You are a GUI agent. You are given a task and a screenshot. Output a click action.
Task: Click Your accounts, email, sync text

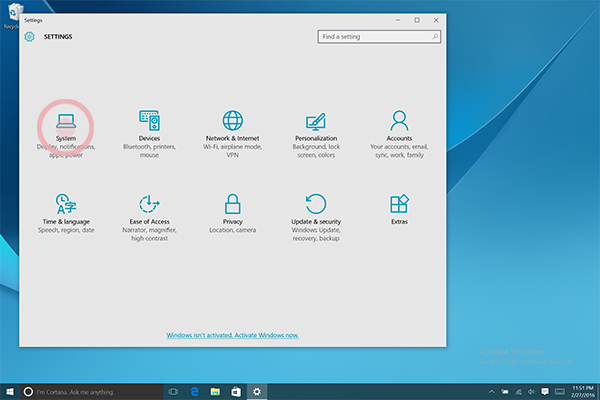[x=399, y=151]
